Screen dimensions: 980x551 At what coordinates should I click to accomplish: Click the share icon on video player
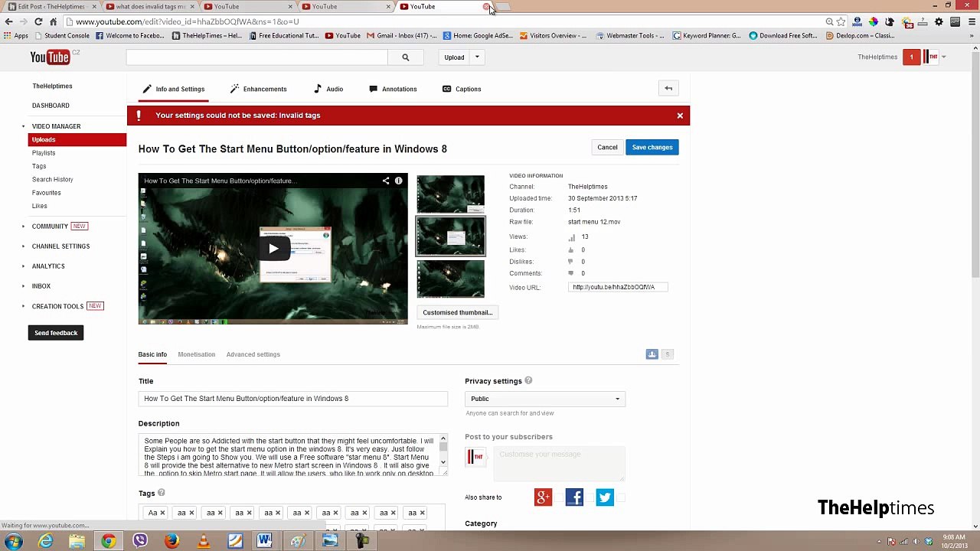point(386,181)
